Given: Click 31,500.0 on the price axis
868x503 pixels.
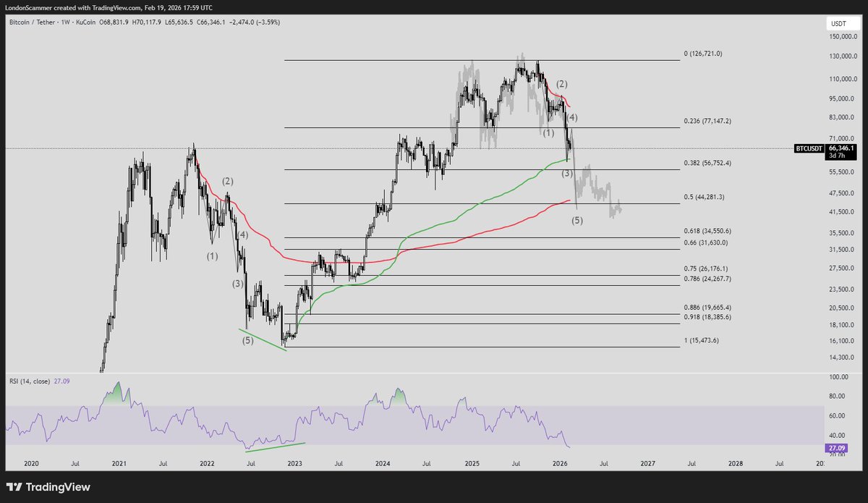Looking at the screenshot, I should tap(843, 249).
